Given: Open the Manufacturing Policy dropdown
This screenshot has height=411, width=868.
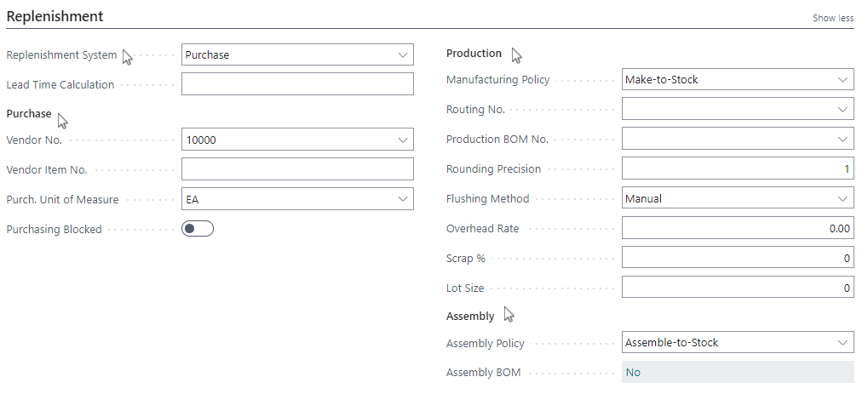Looking at the screenshot, I should point(738,80).
